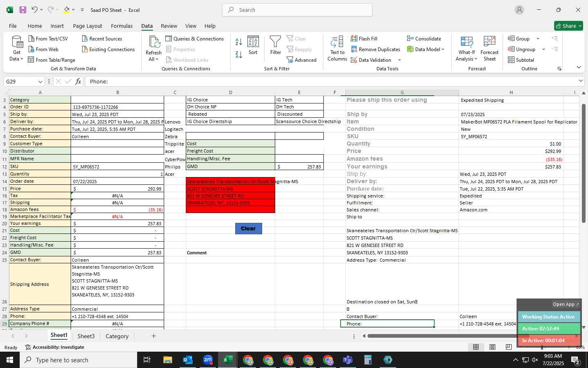The width and height of the screenshot is (588, 368).
Task: Click Remove Duplicates
Action: [375, 49]
